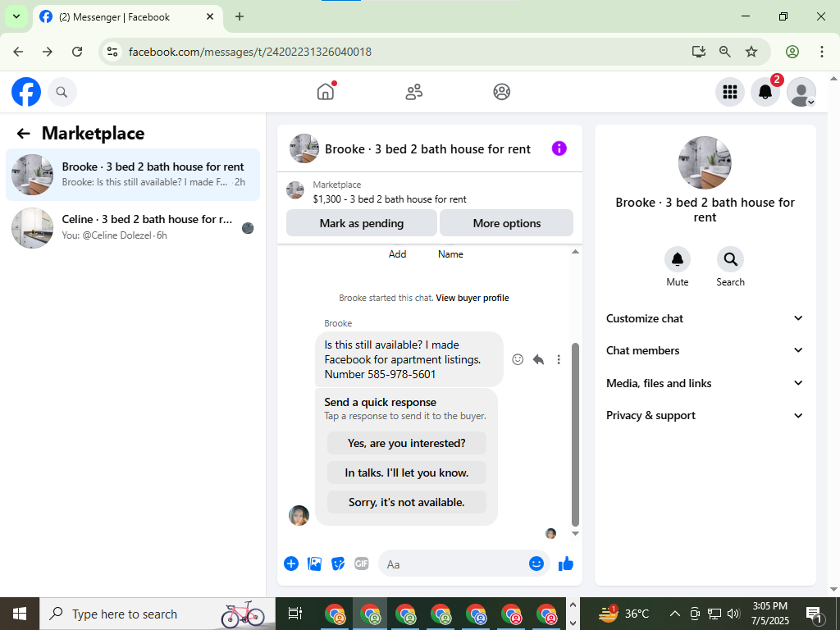
Task: Expand Privacy & support section
Action: [705, 415]
